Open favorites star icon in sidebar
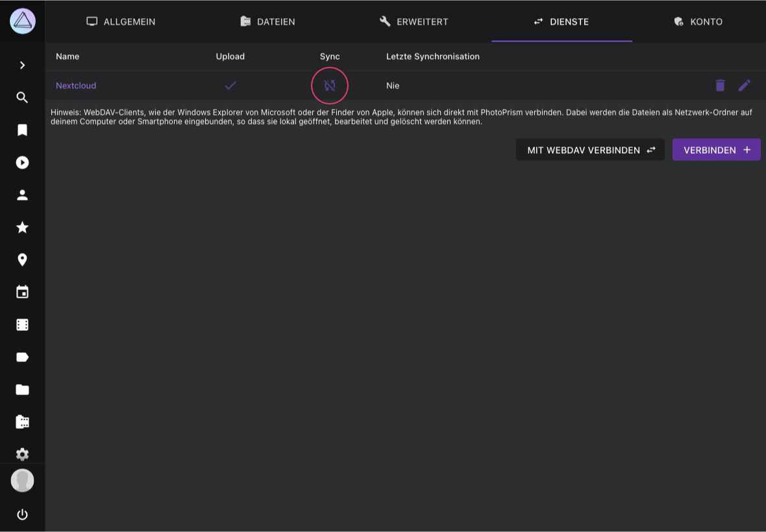This screenshot has height=532, width=766. point(23,227)
